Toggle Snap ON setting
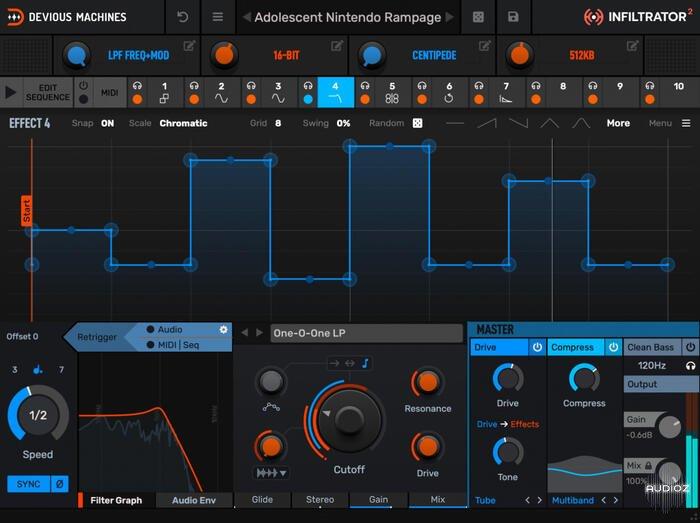 click(107, 123)
